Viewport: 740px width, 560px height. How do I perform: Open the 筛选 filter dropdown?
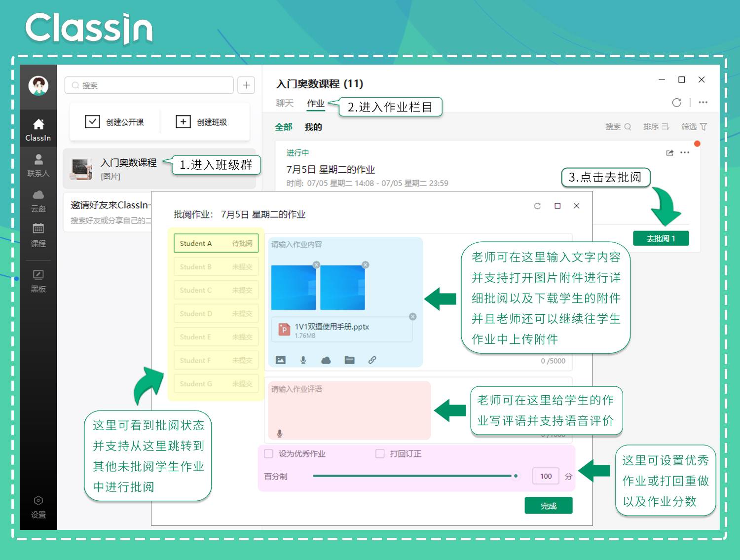pos(694,127)
